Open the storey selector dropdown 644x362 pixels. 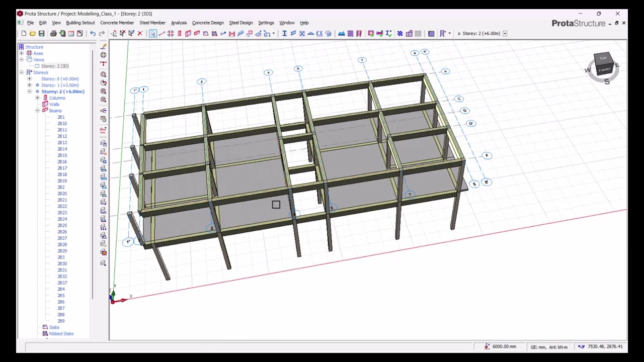coord(505,34)
